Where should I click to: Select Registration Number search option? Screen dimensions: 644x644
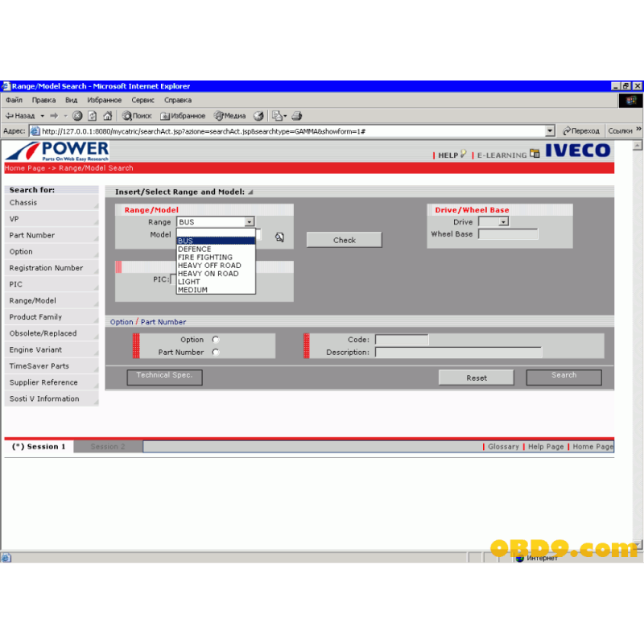tap(52, 268)
